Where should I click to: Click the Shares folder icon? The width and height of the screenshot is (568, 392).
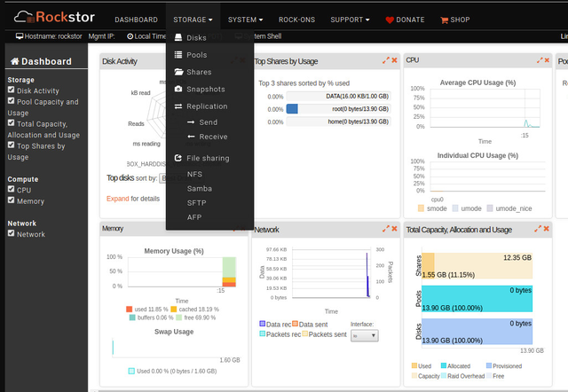pyautogui.click(x=178, y=72)
